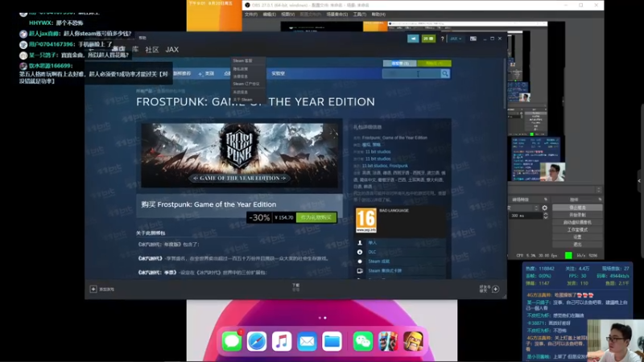Screen dimensions: 644x362
Task: Open the Categories item in store navigation
Action: click(208, 73)
